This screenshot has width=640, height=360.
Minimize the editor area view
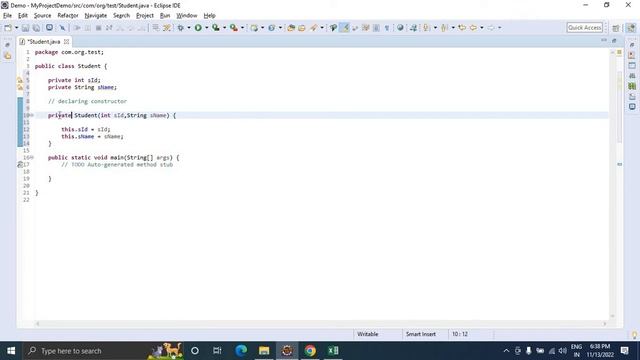click(604, 40)
